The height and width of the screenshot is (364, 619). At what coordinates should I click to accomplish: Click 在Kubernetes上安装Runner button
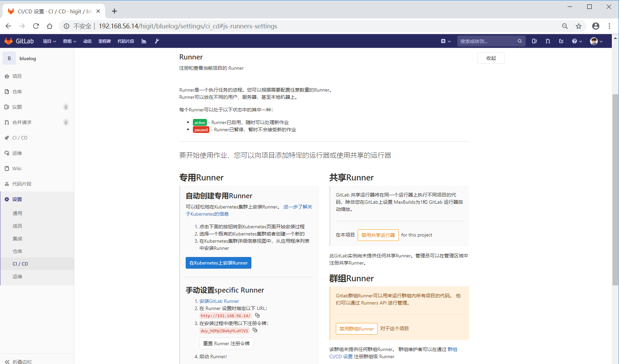219,263
